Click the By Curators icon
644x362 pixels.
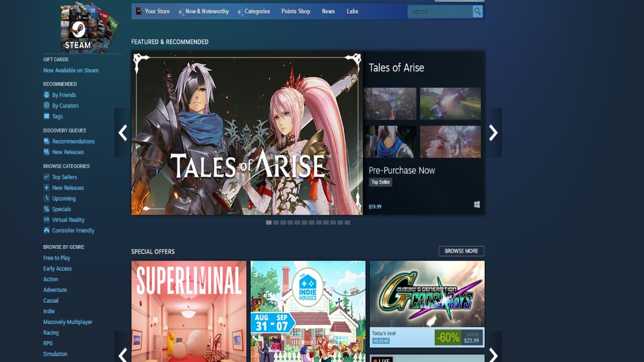pyautogui.click(x=47, y=105)
